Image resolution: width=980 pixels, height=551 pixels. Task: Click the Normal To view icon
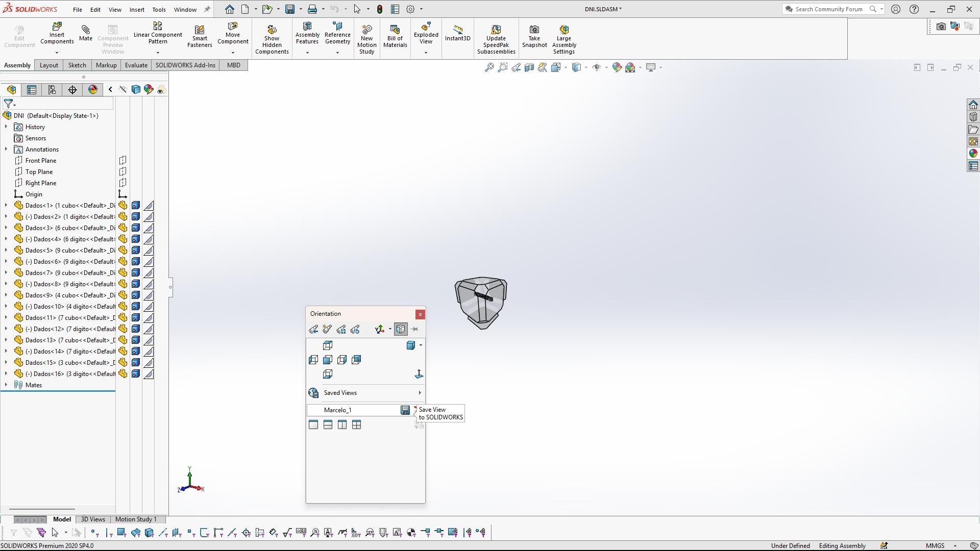419,374
